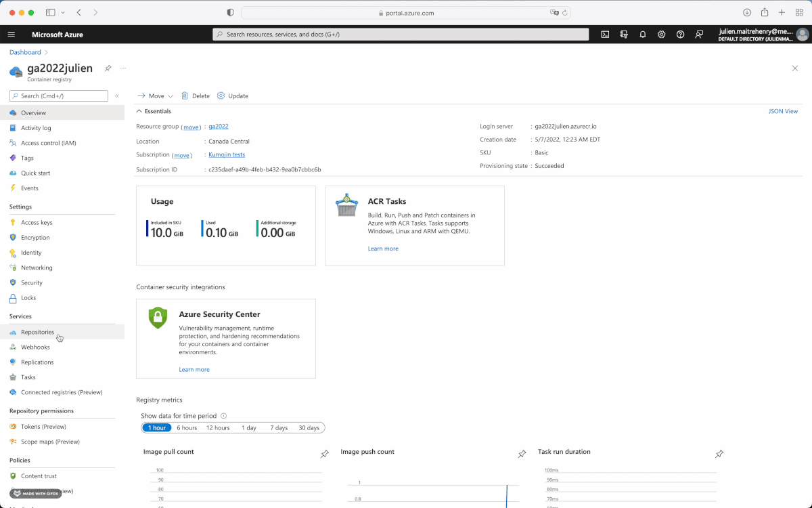Screen dimensions: 812x508
Task: Open portal settings gear icon
Action: [662, 35]
